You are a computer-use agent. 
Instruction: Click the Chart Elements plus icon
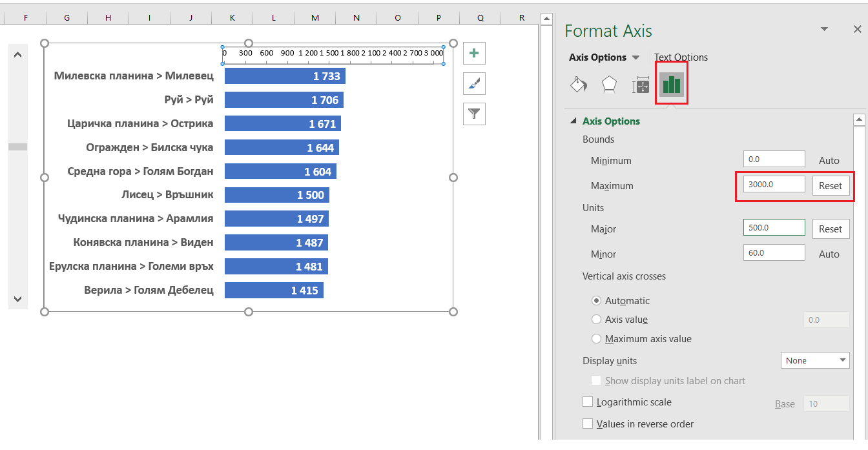click(x=474, y=53)
